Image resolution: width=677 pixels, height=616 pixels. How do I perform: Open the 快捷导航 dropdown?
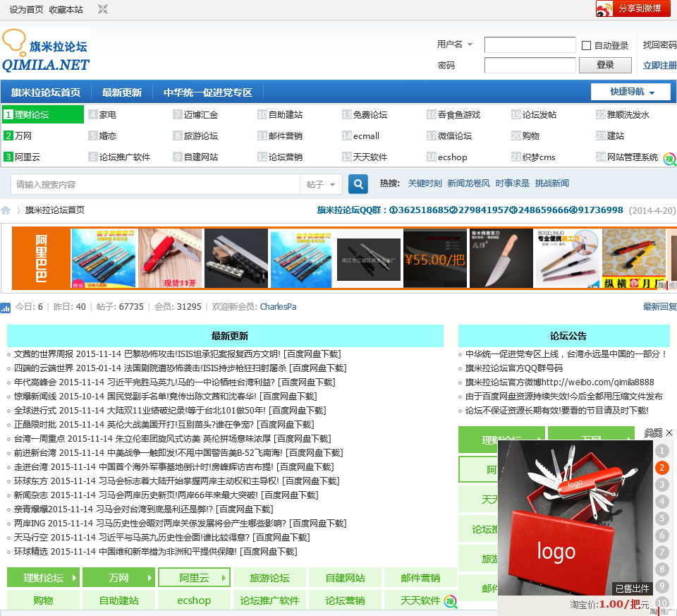pos(630,92)
